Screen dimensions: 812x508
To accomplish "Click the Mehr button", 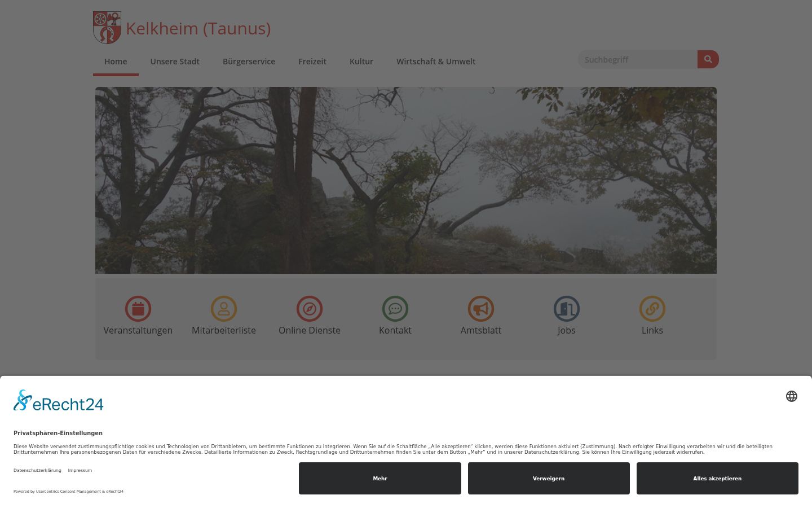I will (x=380, y=478).
